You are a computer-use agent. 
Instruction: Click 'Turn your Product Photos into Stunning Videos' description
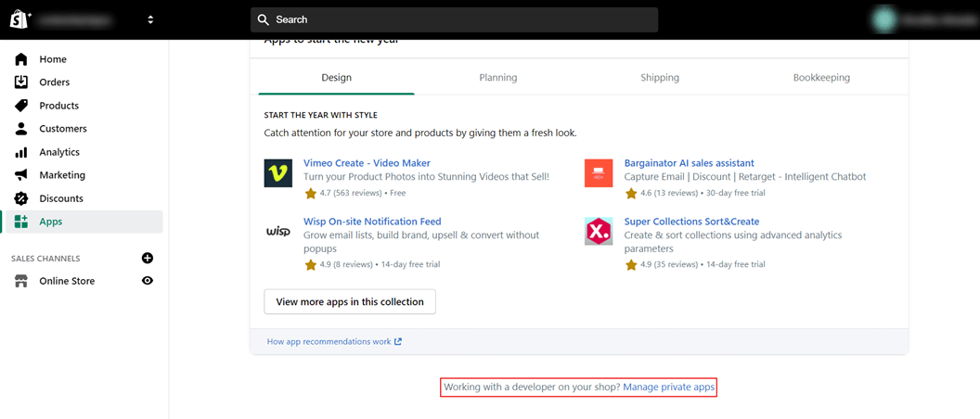coord(426,177)
